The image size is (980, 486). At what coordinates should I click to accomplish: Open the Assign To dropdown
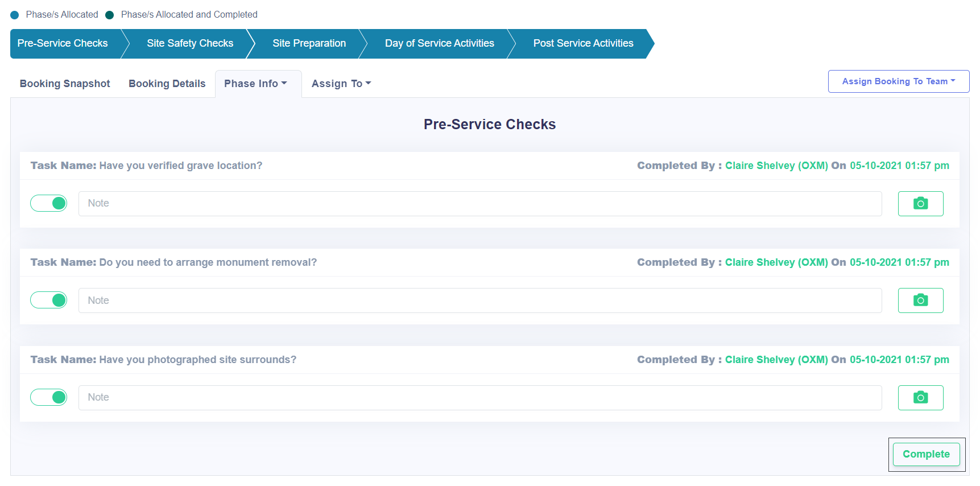pyautogui.click(x=341, y=84)
